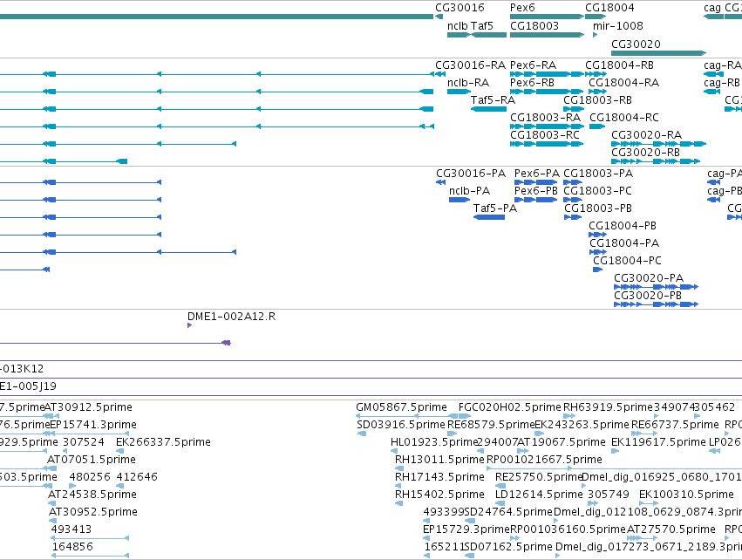Select the EK119617.5prime EST label
The height and width of the screenshot is (560, 742).
pyautogui.click(x=658, y=441)
